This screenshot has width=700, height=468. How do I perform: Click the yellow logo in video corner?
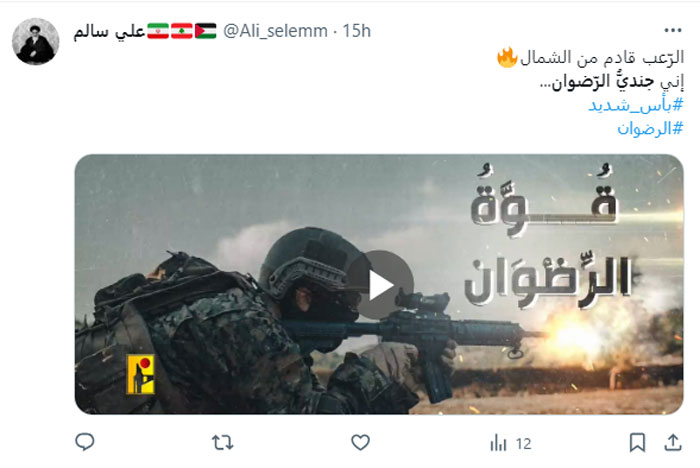141,374
